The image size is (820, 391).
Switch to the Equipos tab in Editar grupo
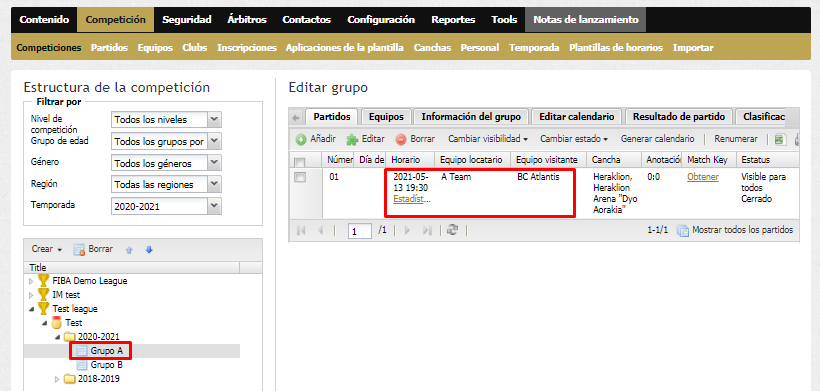(x=386, y=117)
